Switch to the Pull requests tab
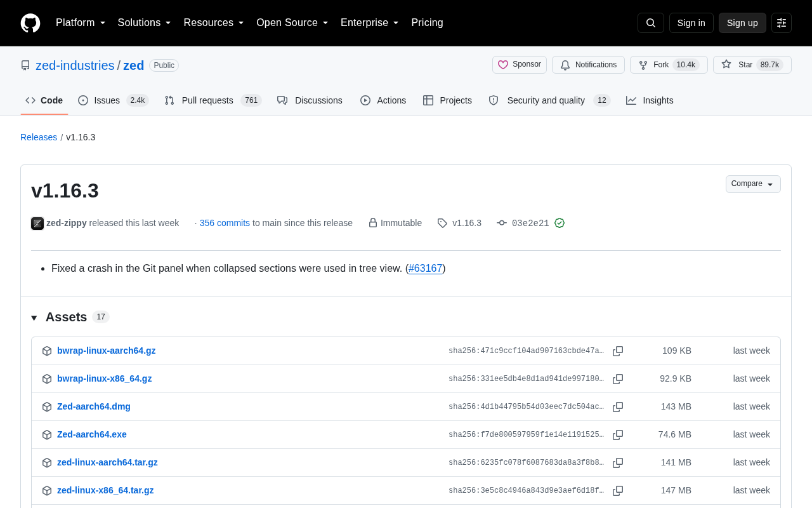This screenshot has height=508, width=812. pyautogui.click(x=213, y=100)
